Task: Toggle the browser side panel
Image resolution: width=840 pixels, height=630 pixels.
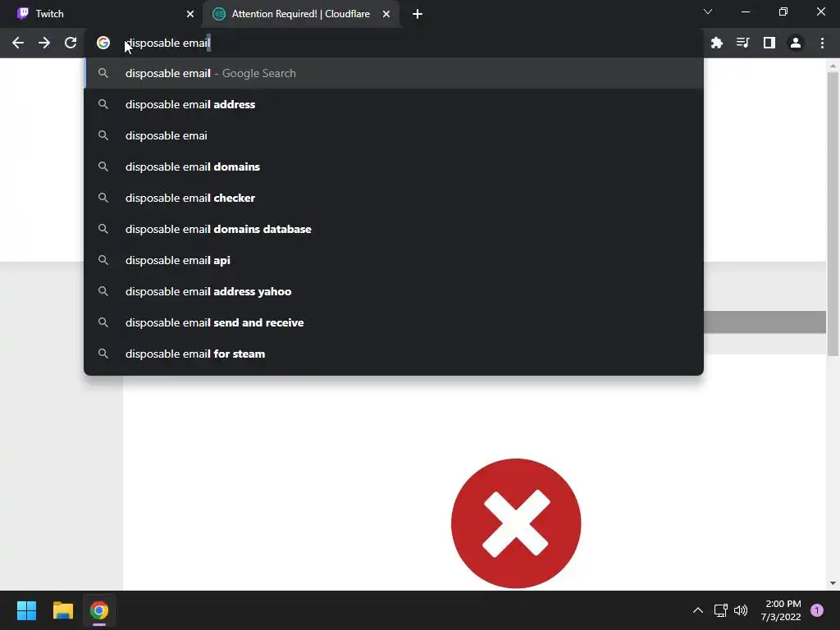Action: [769, 43]
